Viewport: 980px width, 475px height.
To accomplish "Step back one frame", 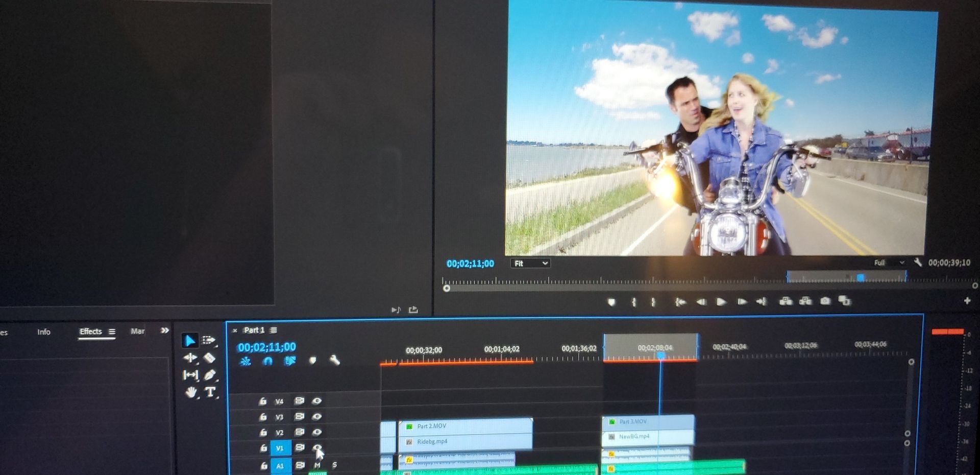I will (x=701, y=302).
